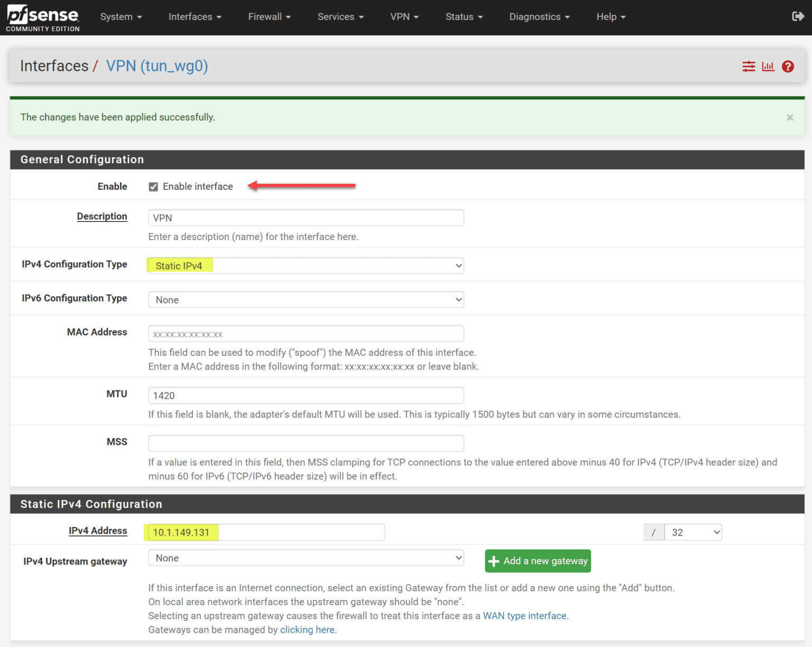Uncheck the Enable interface checkbox

click(153, 187)
